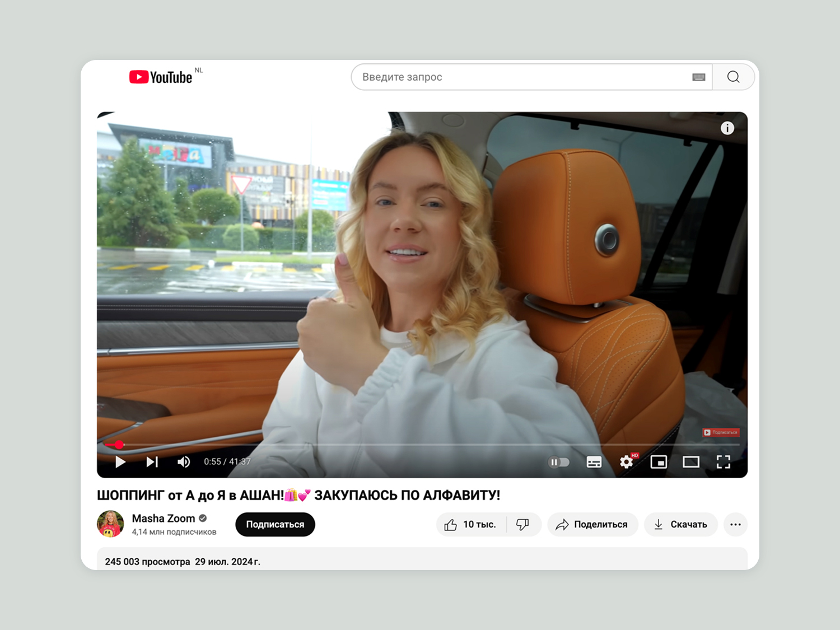Mute the video volume
840x630 pixels.
[184, 462]
